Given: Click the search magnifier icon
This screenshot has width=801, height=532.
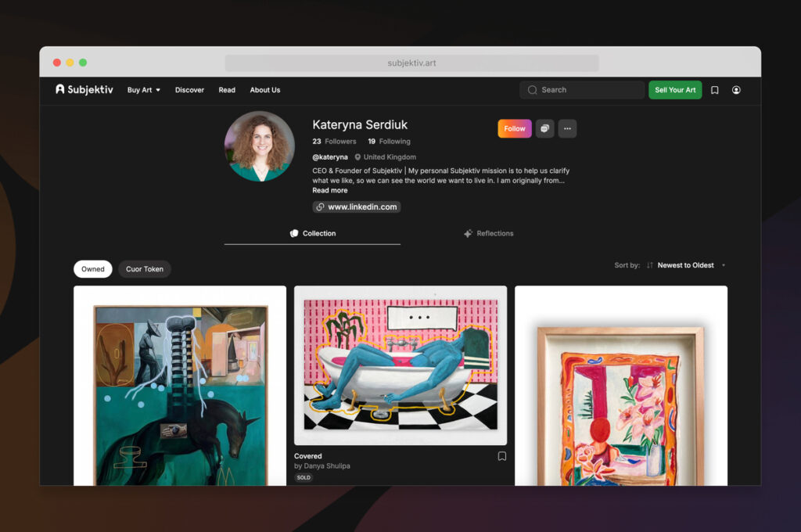Looking at the screenshot, I should coord(532,90).
